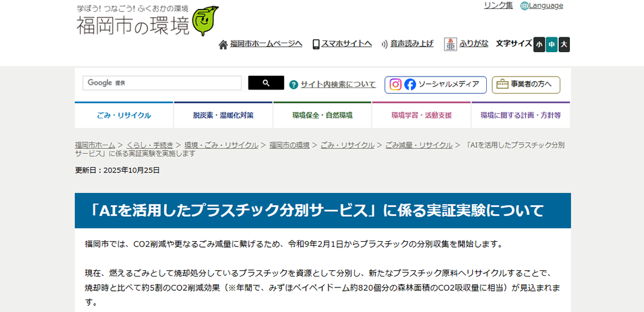Click the globe icon beside Language
644x312 pixels.
click(524, 6)
